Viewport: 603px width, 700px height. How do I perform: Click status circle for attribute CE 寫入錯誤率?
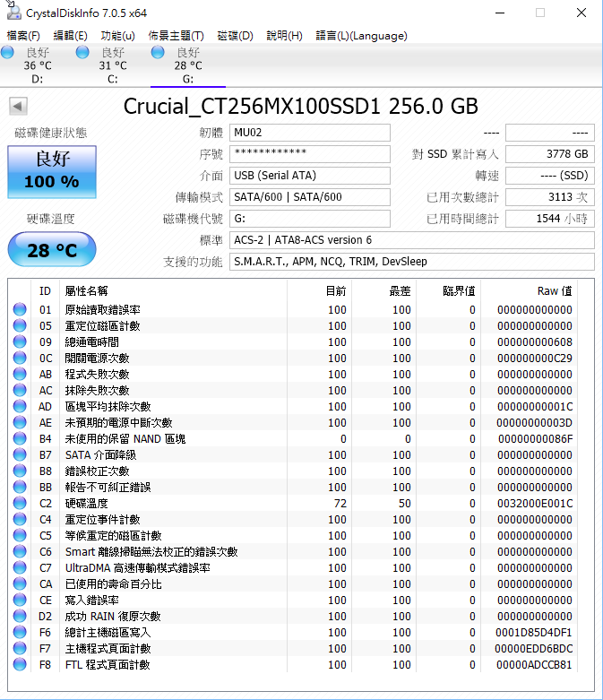pyautogui.click(x=20, y=600)
